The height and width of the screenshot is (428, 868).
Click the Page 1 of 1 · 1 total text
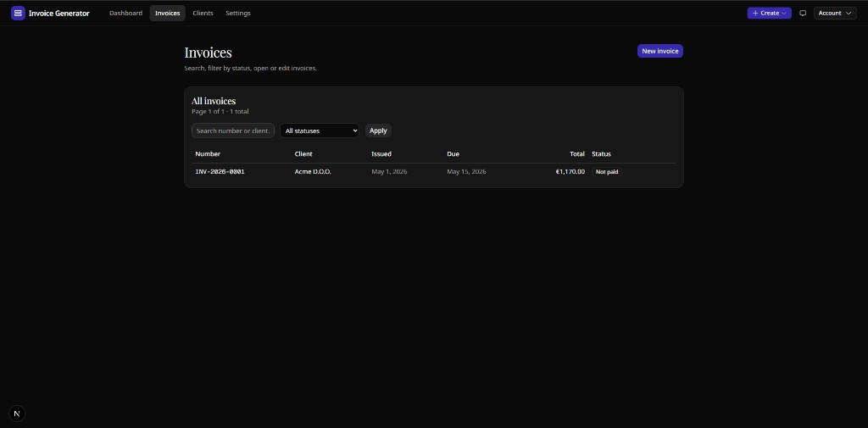[220, 111]
